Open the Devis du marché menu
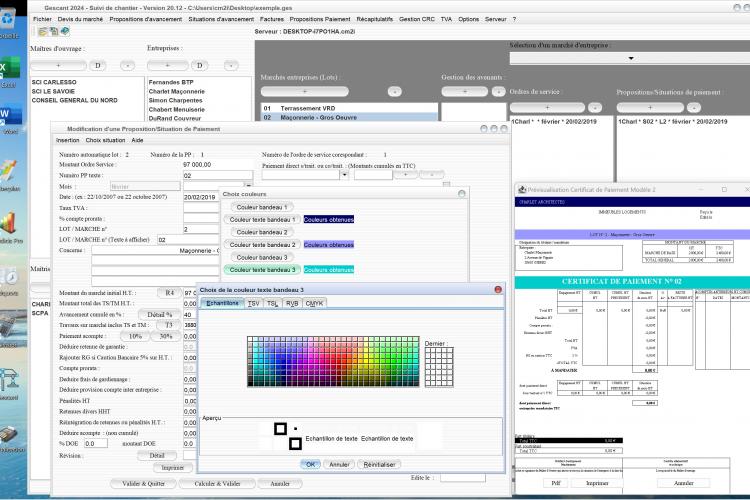The width and height of the screenshot is (750, 500). click(80, 19)
